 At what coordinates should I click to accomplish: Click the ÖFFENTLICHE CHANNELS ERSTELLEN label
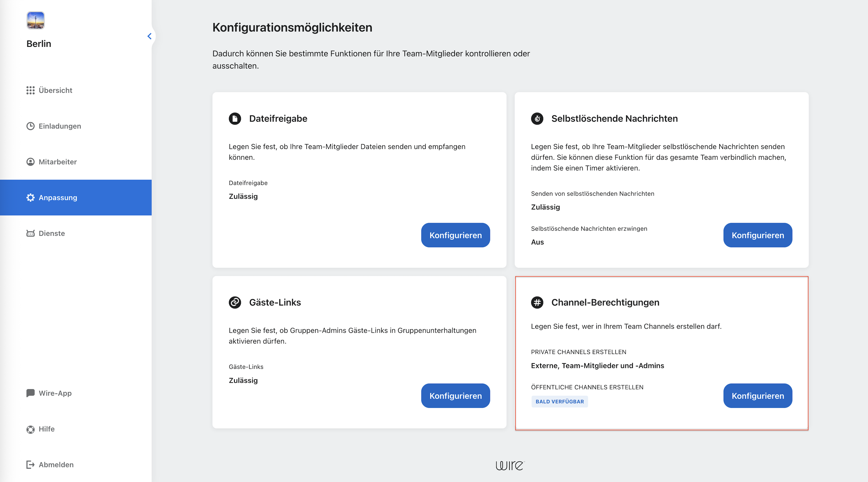click(587, 387)
